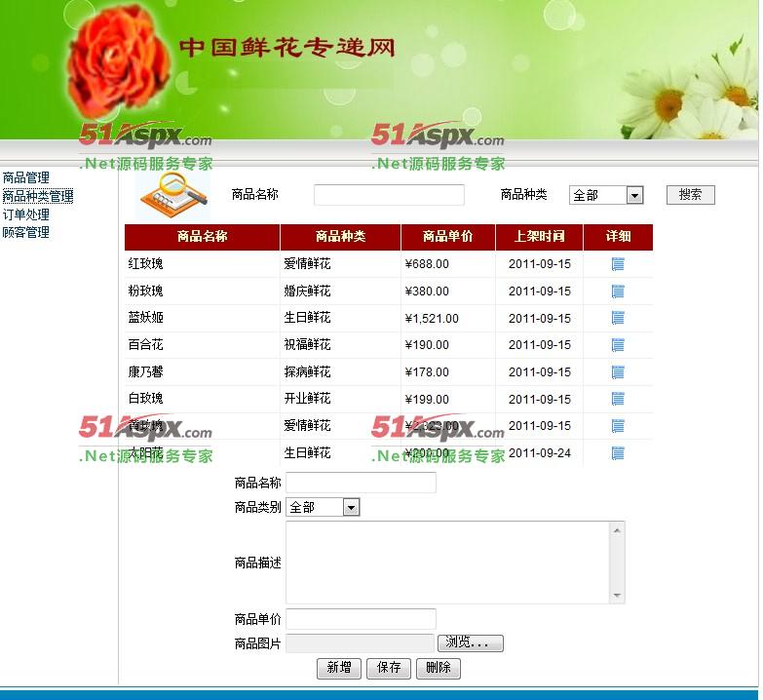Screen dimensions: 763x700
Task: Click the ¥199.00 price cell
Action: pos(447,399)
